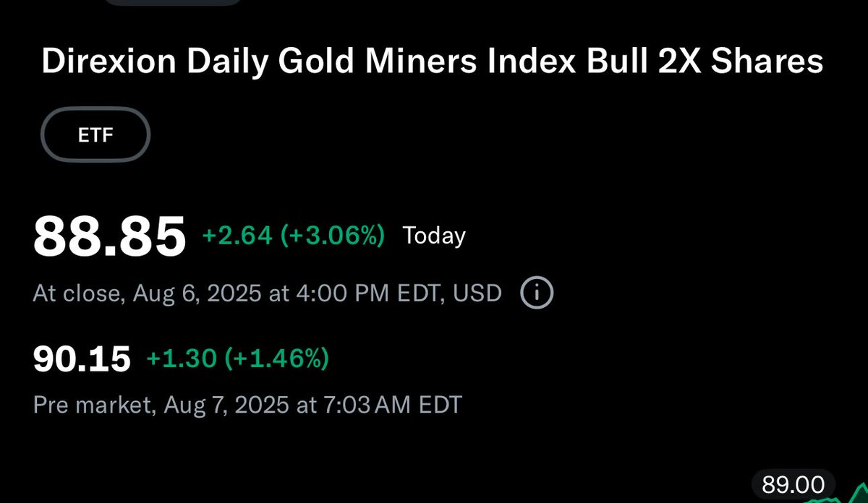Click the closing price 88.85

(109, 234)
